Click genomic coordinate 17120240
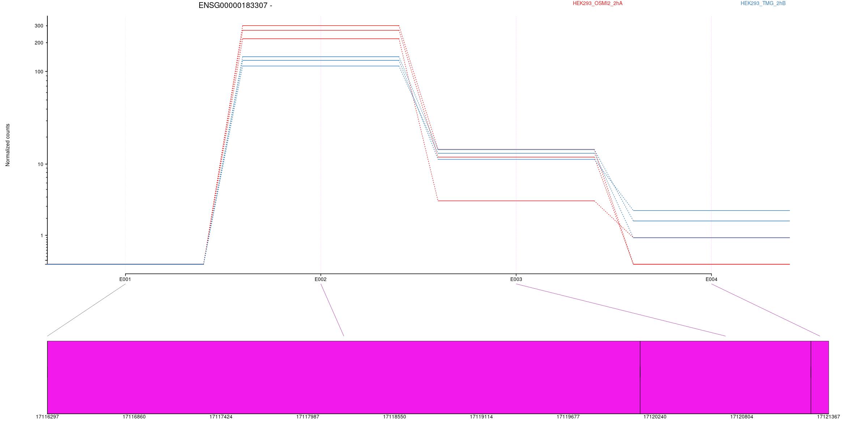This screenshot has width=868, height=434. (655, 417)
